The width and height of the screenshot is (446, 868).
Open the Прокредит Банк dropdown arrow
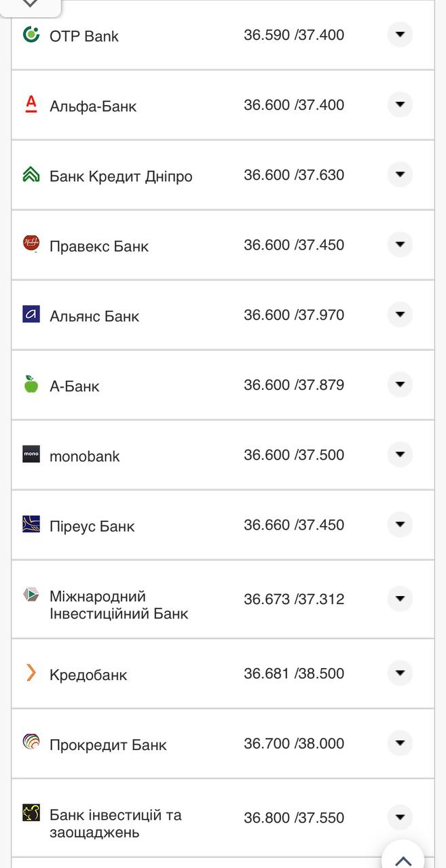pyautogui.click(x=400, y=743)
